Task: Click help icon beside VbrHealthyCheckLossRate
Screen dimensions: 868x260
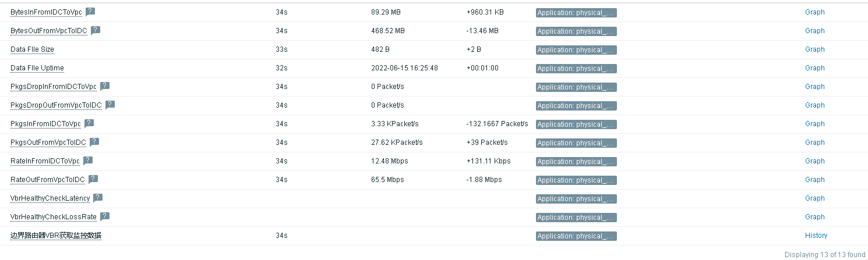Action: pyautogui.click(x=105, y=216)
